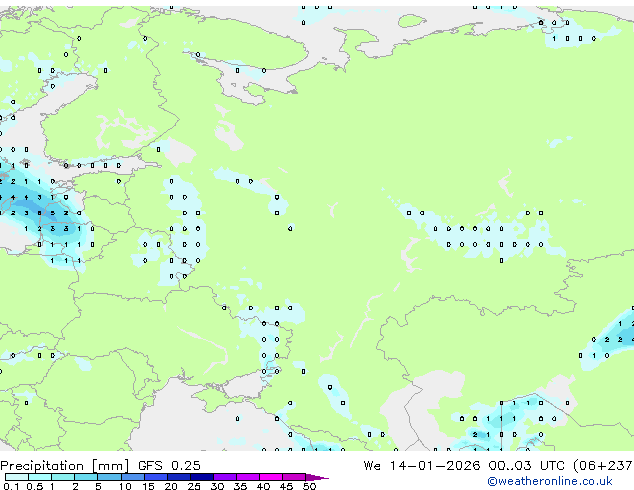Click the 20–25 mm legend color box
The width and height of the screenshot is (634, 490).
(179, 477)
